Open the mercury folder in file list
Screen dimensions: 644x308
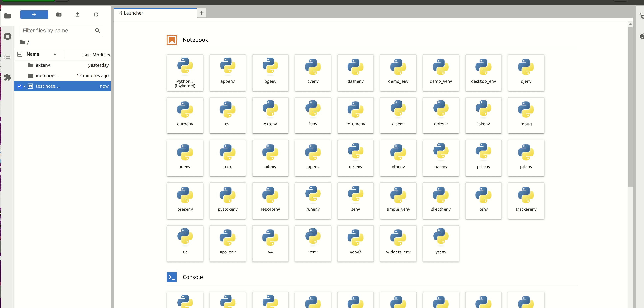[x=47, y=76]
